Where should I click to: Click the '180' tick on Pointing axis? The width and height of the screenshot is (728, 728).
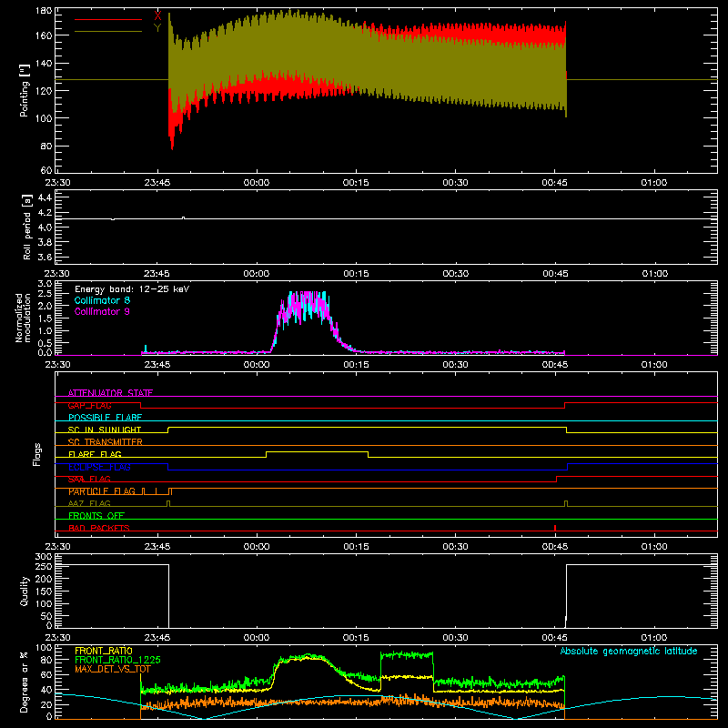[44, 11]
